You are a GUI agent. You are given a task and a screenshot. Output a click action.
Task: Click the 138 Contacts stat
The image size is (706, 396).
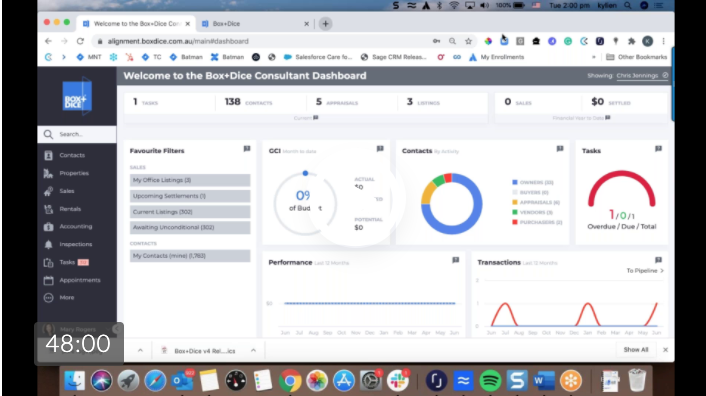pyautogui.click(x=249, y=103)
